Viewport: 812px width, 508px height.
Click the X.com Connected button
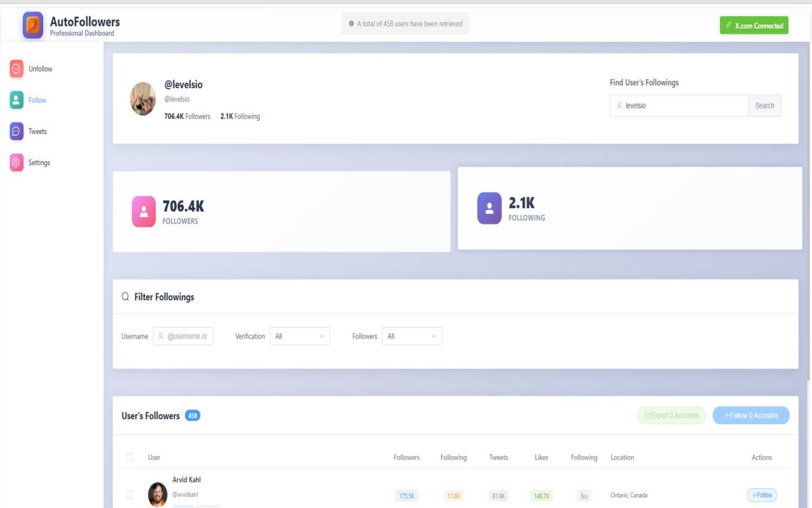(754, 25)
